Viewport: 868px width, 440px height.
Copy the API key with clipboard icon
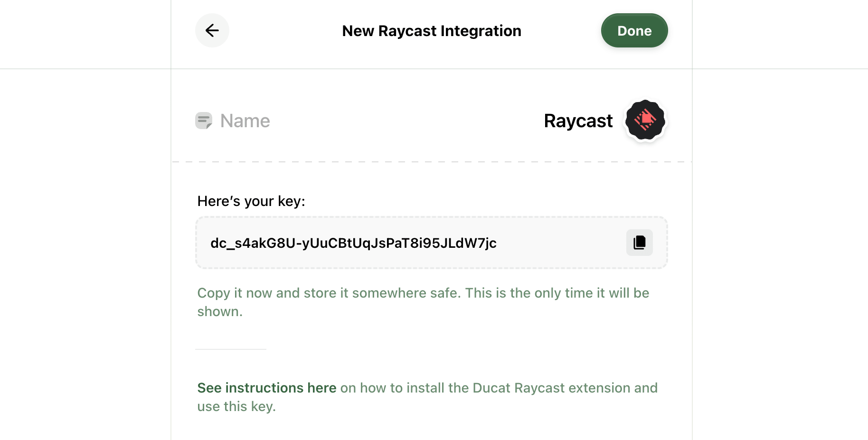[640, 243]
